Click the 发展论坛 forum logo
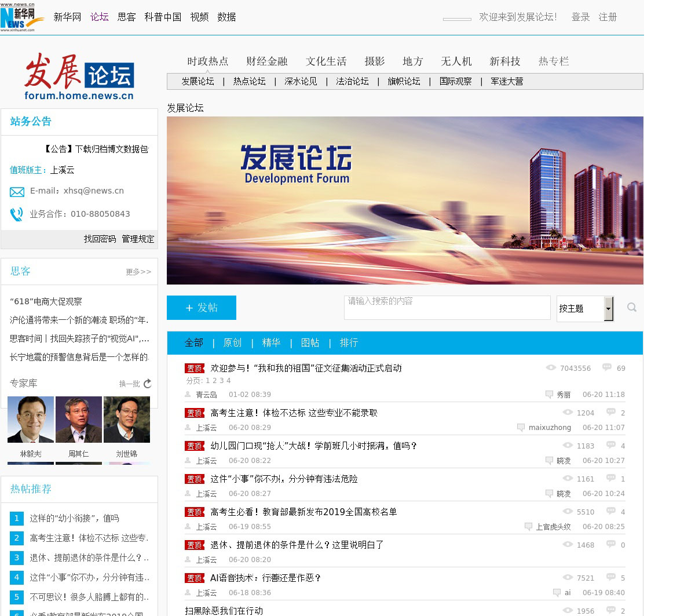Image resolution: width=695 pixels, height=616 pixels. click(x=79, y=76)
